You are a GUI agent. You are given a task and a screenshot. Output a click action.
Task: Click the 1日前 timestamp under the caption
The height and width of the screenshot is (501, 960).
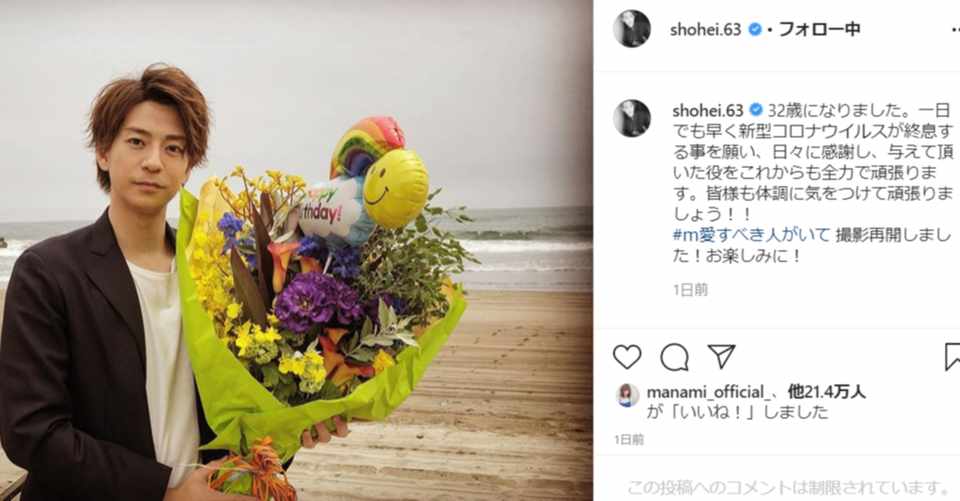coord(691,290)
